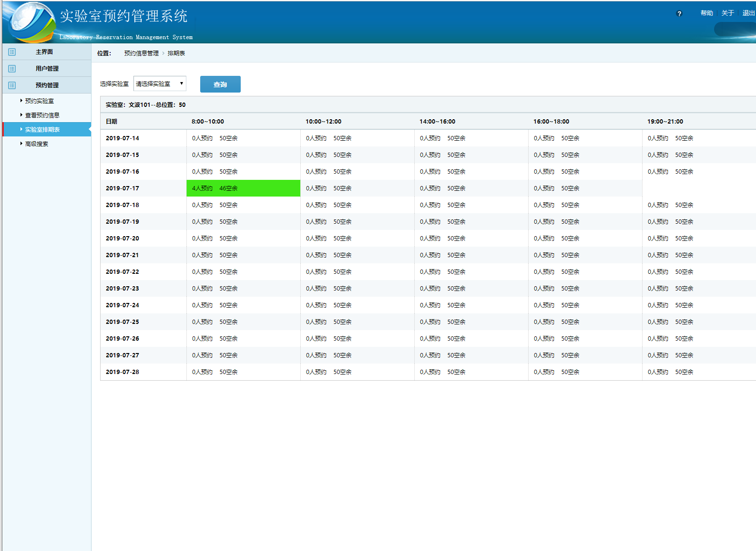Select 实验室排期表 in the sidebar

(x=42, y=130)
